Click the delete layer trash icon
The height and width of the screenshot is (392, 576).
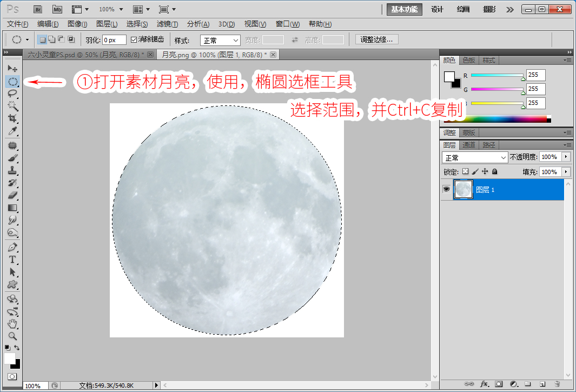coord(557,384)
